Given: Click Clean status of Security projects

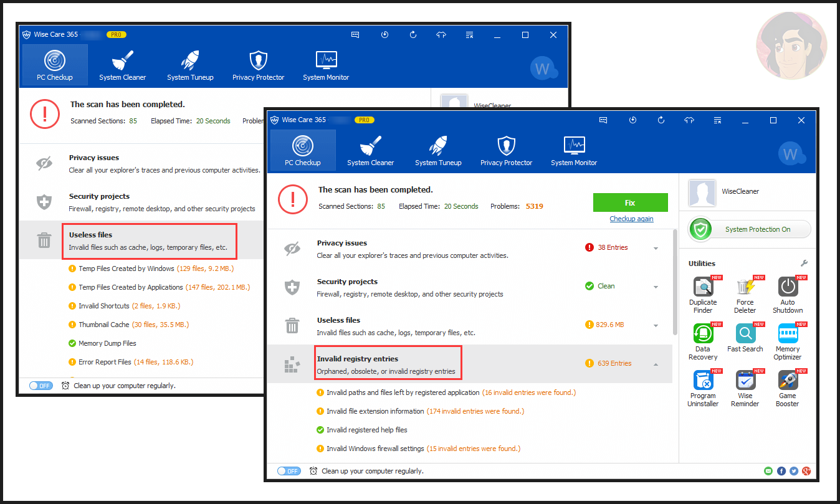Looking at the screenshot, I should pos(600,286).
